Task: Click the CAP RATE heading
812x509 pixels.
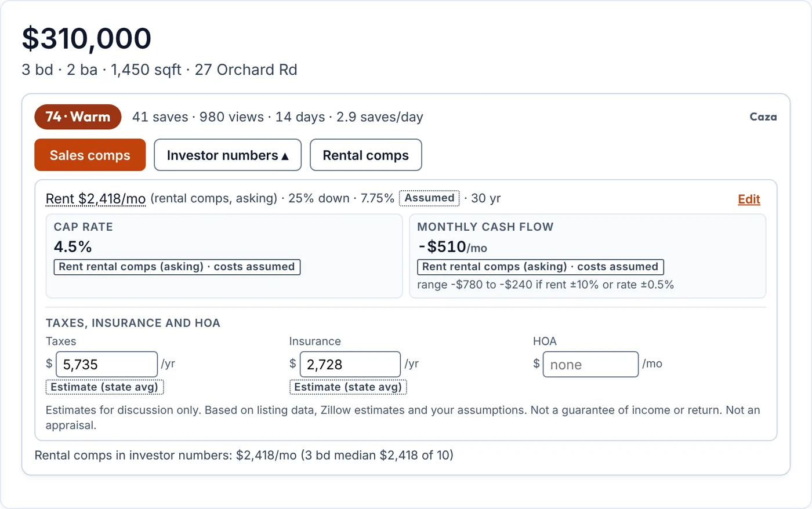Action: point(83,227)
